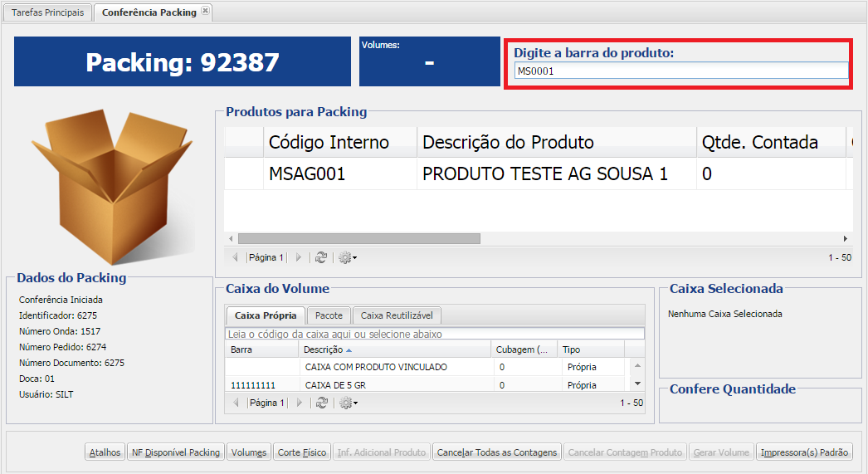
Task: Click the Packing: 92387 banner
Action: point(183,61)
